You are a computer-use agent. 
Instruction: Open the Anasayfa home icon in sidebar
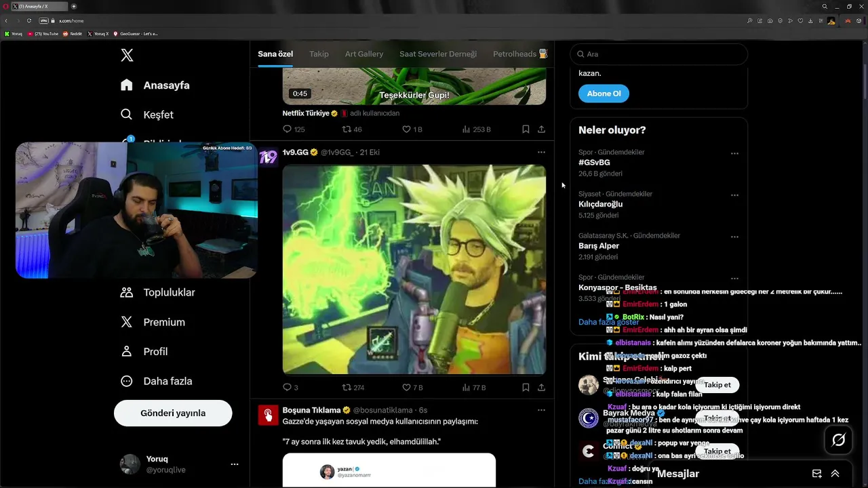tap(127, 85)
